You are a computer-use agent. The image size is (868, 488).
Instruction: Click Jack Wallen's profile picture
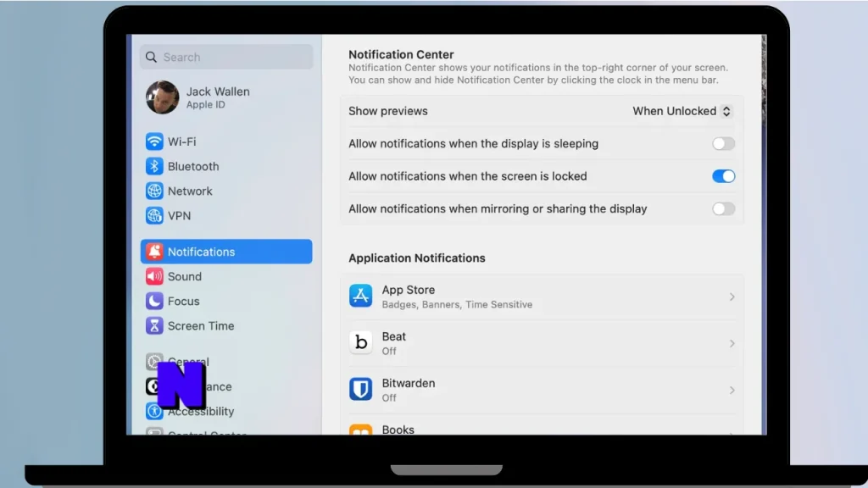click(162, 97)
